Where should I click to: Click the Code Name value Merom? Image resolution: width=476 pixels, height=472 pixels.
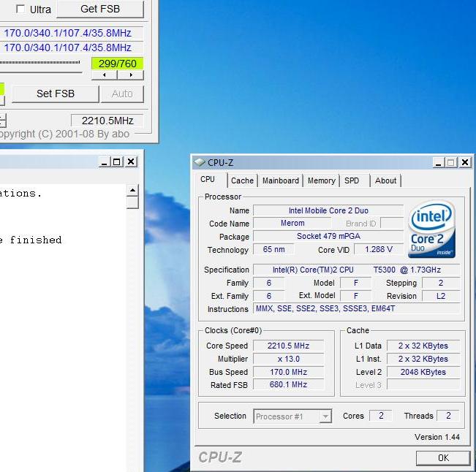(x=292, y=224)
